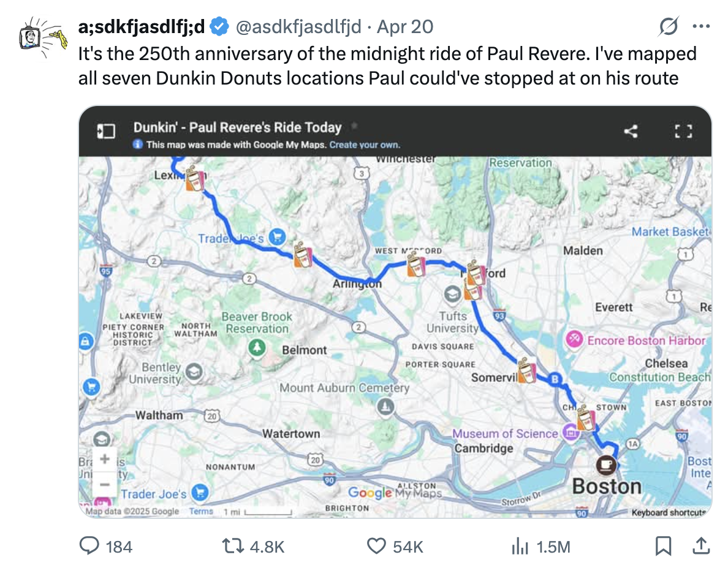Viewport: 728px width, 571px height.
Task: Open the tweet's three-dot more menu
Action: coord(701,26)
